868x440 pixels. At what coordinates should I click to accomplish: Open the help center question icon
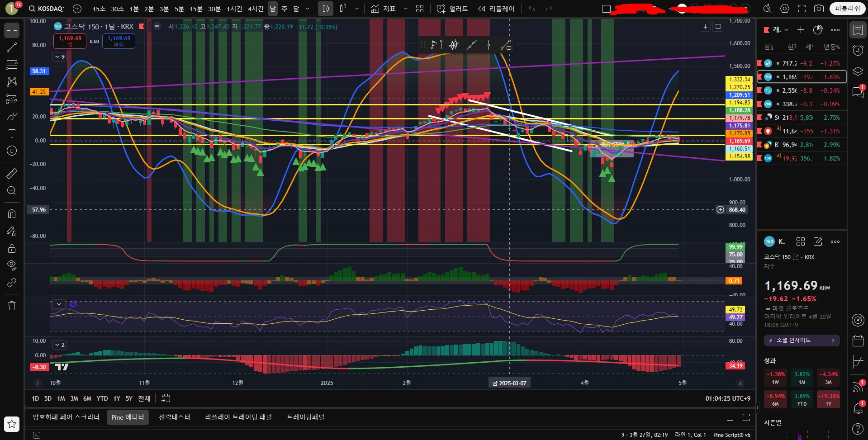[x=858, y=428]
